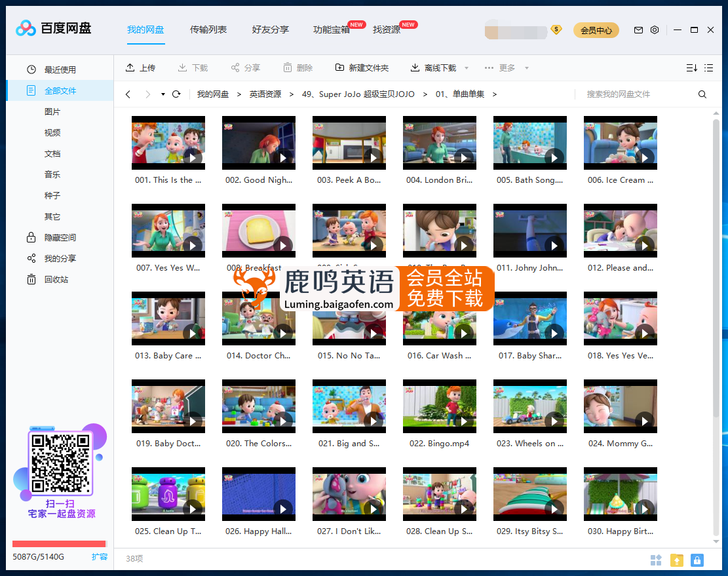Open navigation history dropdown arrow
The width and height of the screenshot is (728, 576).
tap(163, 94)
